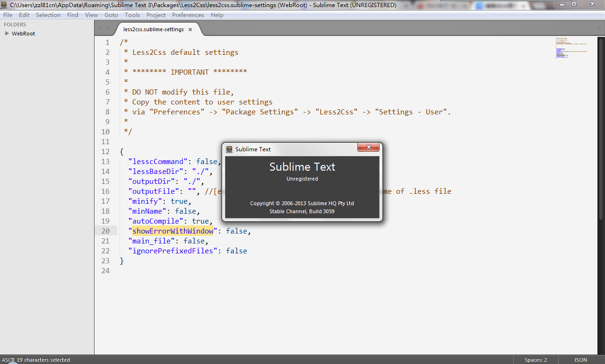Click line number 1 in gutter
This screenshot has width=605, height=364.
pos(108,42)
